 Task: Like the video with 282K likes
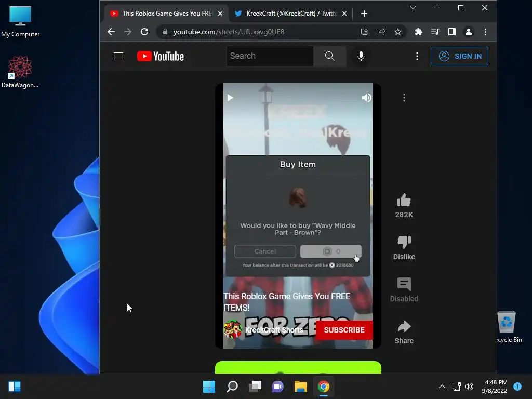coord(404,200)
